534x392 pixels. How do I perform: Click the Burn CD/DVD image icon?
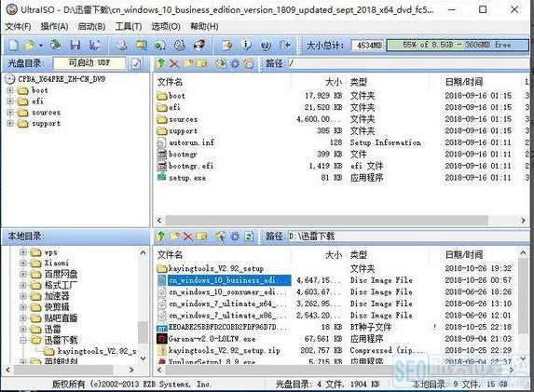click(x=199, y=45)
